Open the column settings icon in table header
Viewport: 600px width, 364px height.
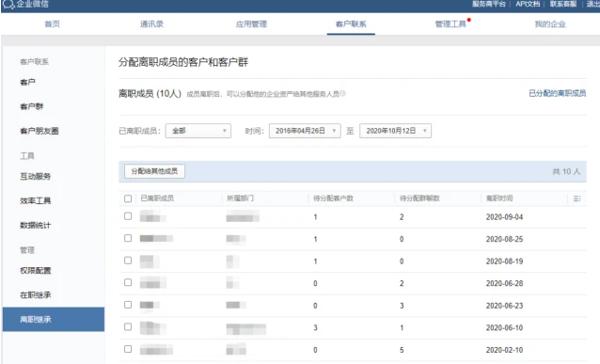(x=577, y=198)
